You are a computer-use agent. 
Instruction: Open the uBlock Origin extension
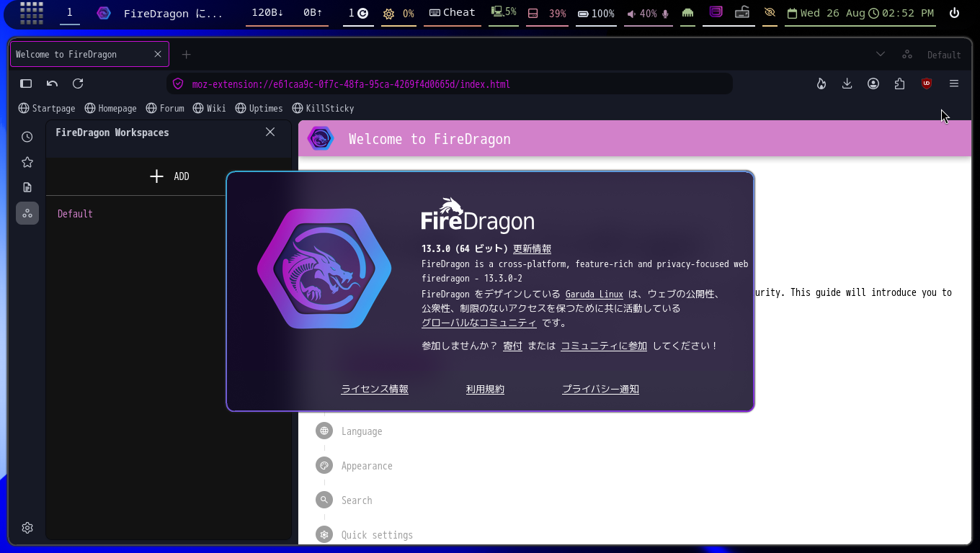click(927, 84)
